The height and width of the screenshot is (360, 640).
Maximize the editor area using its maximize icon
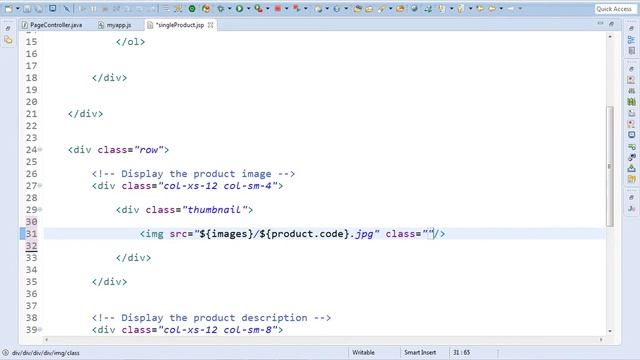click(611, 24)
